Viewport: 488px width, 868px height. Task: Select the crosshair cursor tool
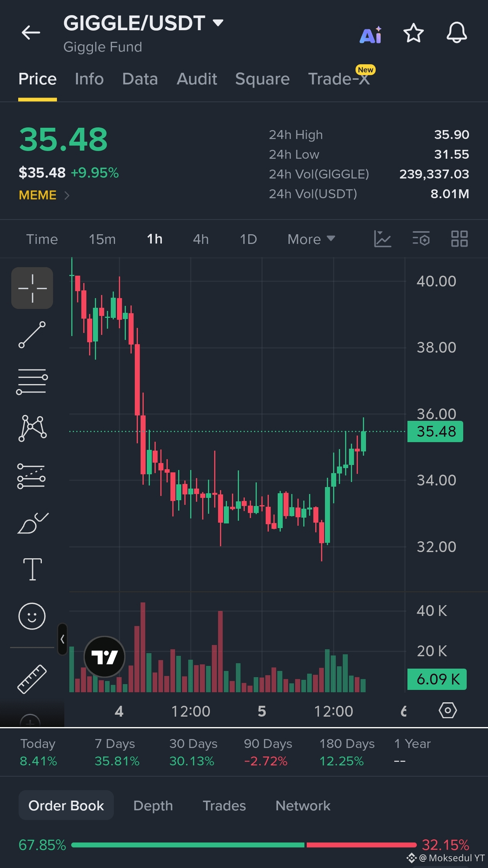[x=32, y=288]
